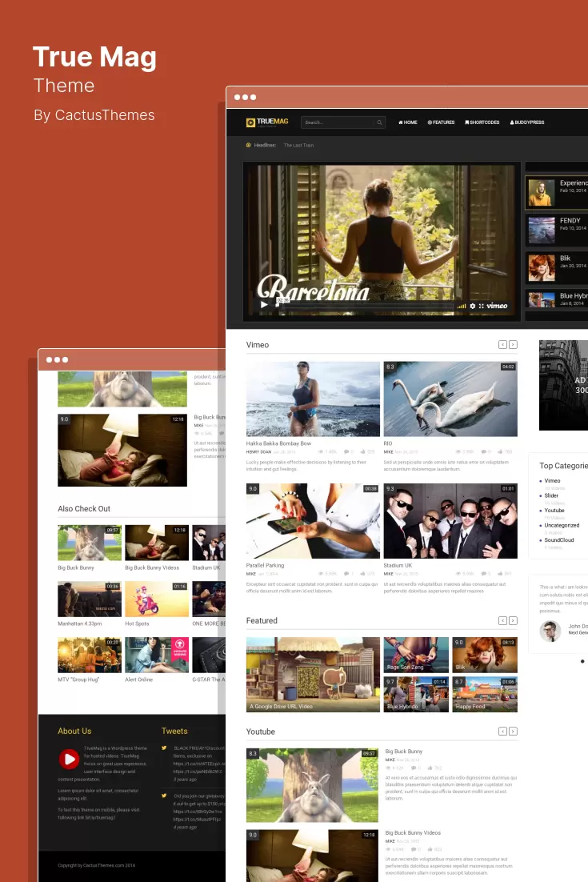Viewport: 588px width, 882px height.
Task: Open Big Buck Bunny thumbnail under Also Check Out
Action: [90, 543]
